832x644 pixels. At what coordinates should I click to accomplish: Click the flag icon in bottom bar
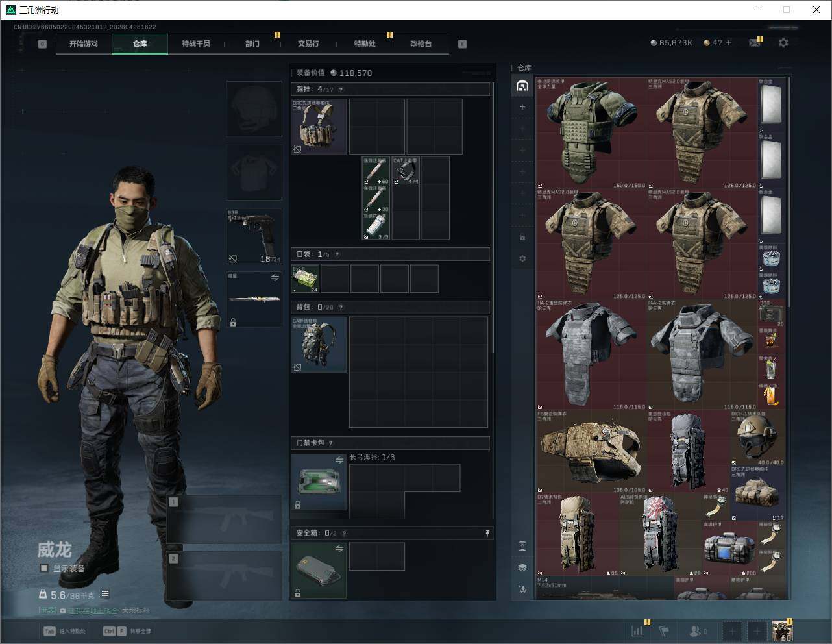coord(664,630)
